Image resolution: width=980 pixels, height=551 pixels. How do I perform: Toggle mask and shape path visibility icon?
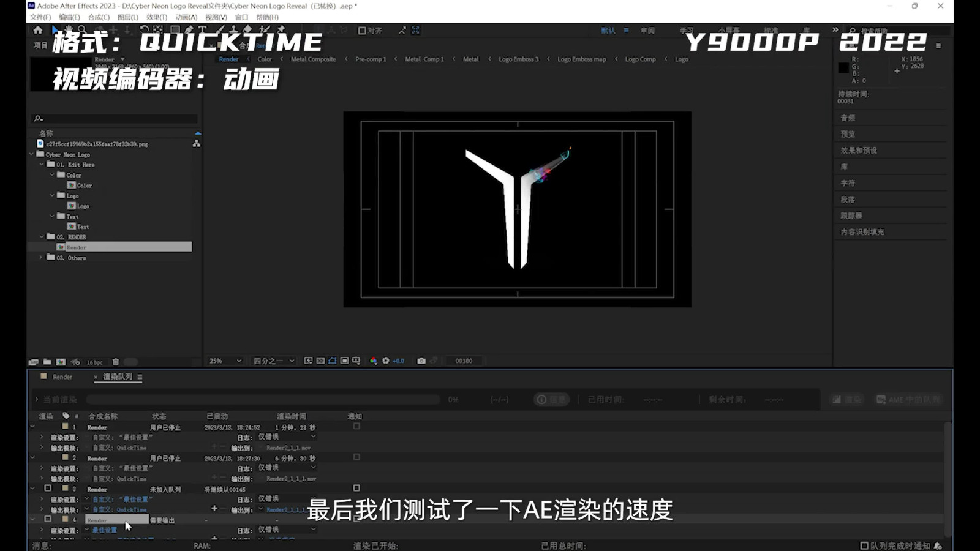coord(333,361)
